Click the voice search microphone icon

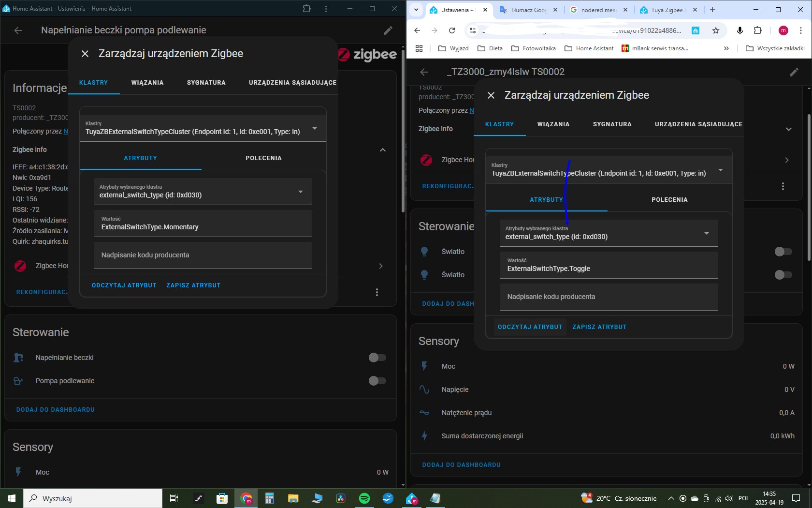click(739, 30)
